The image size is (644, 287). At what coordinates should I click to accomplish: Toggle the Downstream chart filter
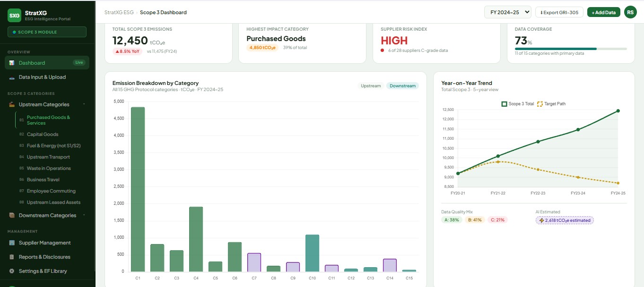pos(402,86)
